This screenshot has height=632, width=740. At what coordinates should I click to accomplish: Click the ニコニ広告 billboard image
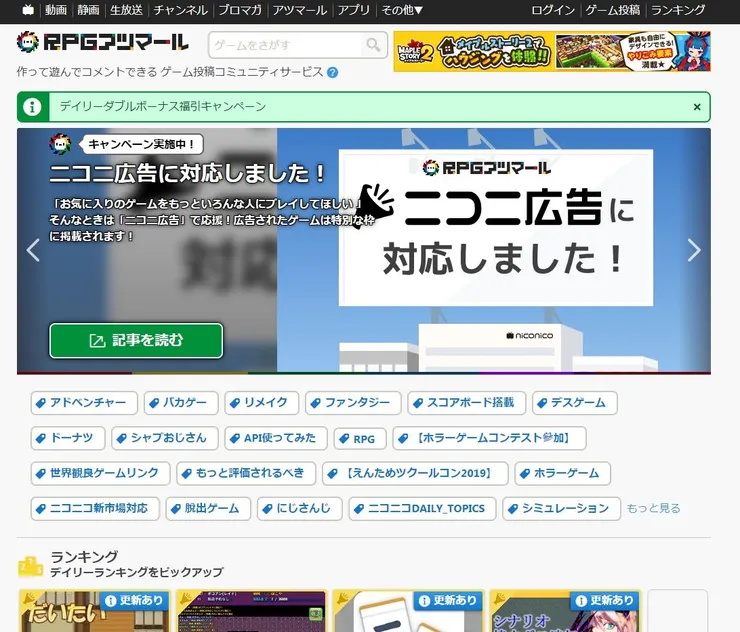496,228
